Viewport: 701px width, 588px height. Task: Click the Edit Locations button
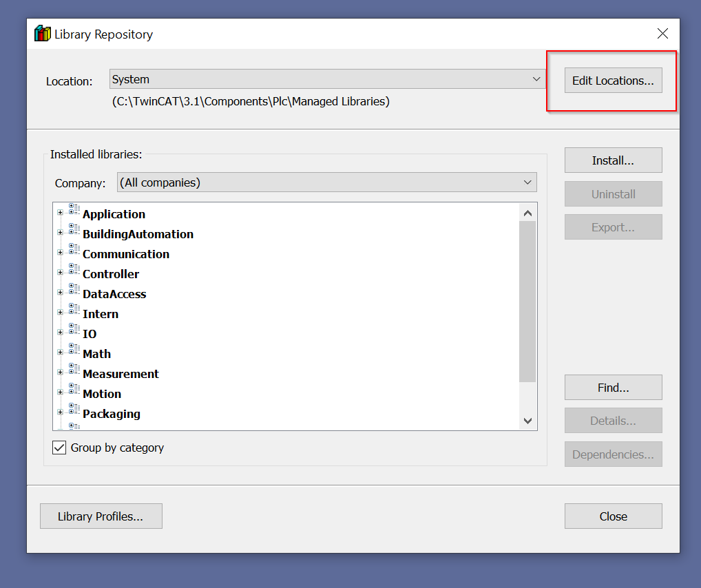613,81
